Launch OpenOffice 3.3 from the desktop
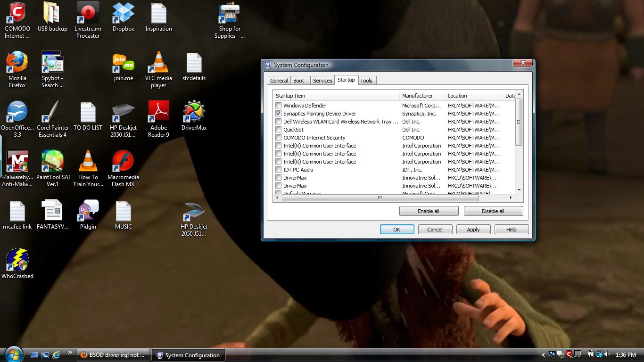Viewport: 644px width, 362px height. [x=17, y=119]
